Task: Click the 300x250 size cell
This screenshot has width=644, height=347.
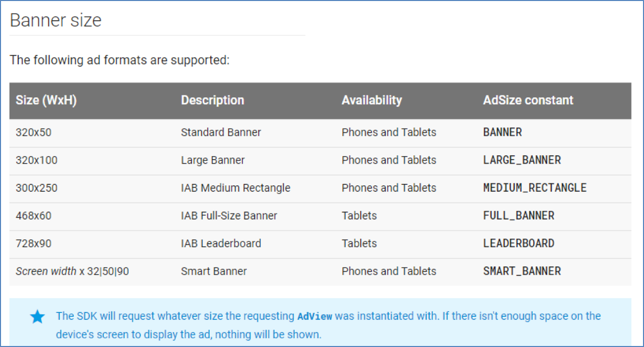Action: coord(37,188)
